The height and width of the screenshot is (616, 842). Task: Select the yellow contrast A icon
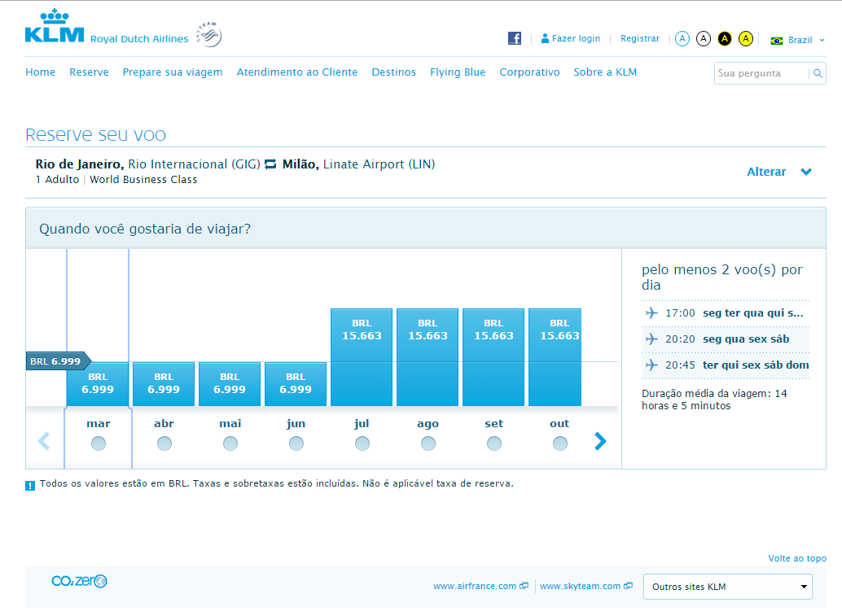tap(746, 38)
